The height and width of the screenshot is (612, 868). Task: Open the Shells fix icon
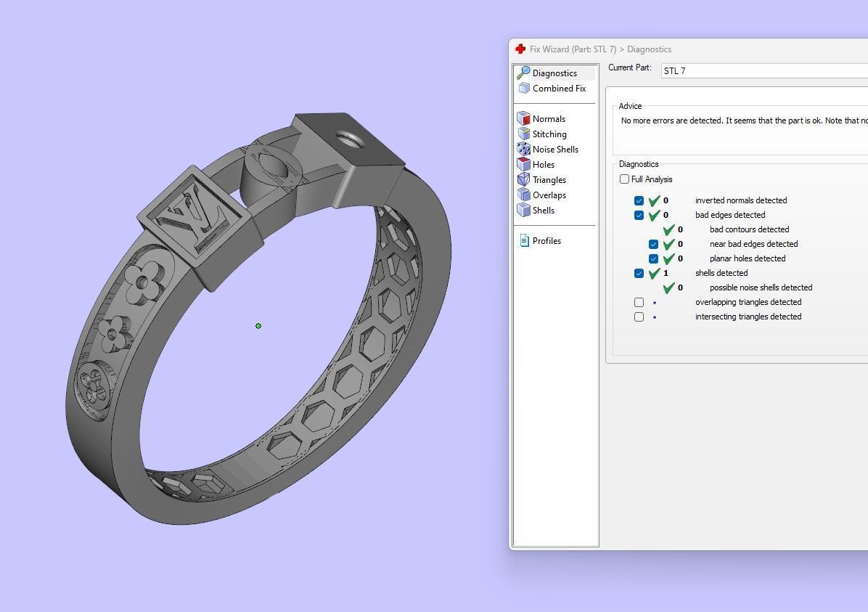pyautogui.click(x=523, y=210)
